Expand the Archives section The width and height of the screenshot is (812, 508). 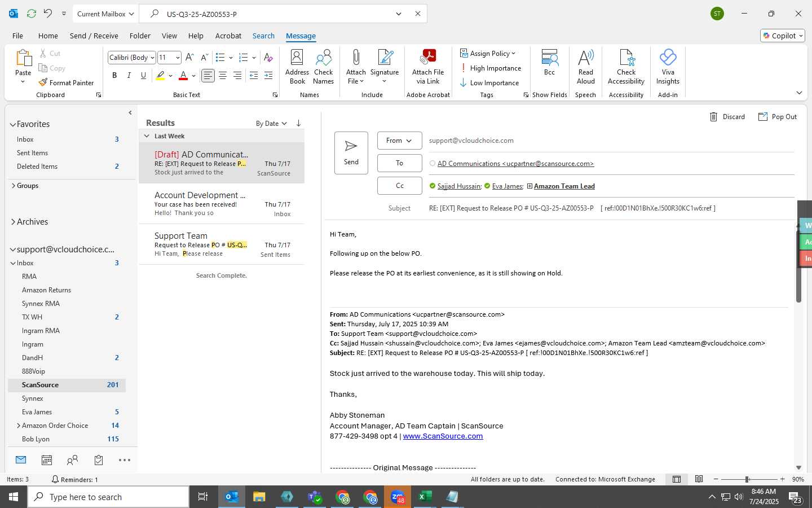tap(13, 222)
